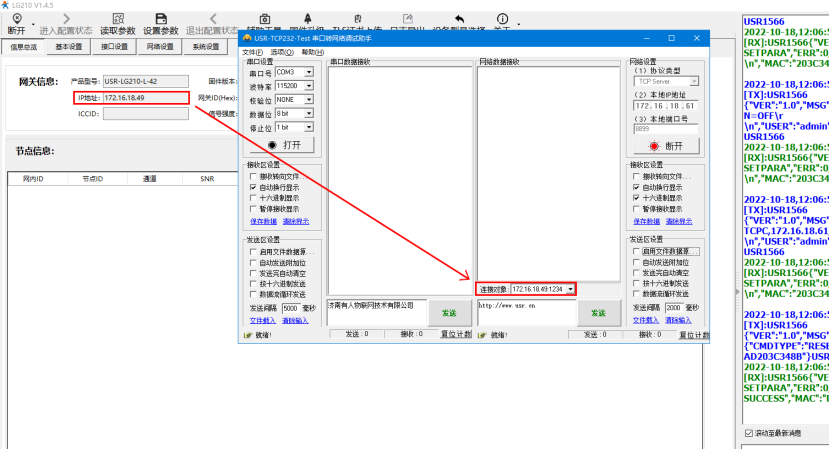Switch to the 网络设置 tab

tap(160, 47)
